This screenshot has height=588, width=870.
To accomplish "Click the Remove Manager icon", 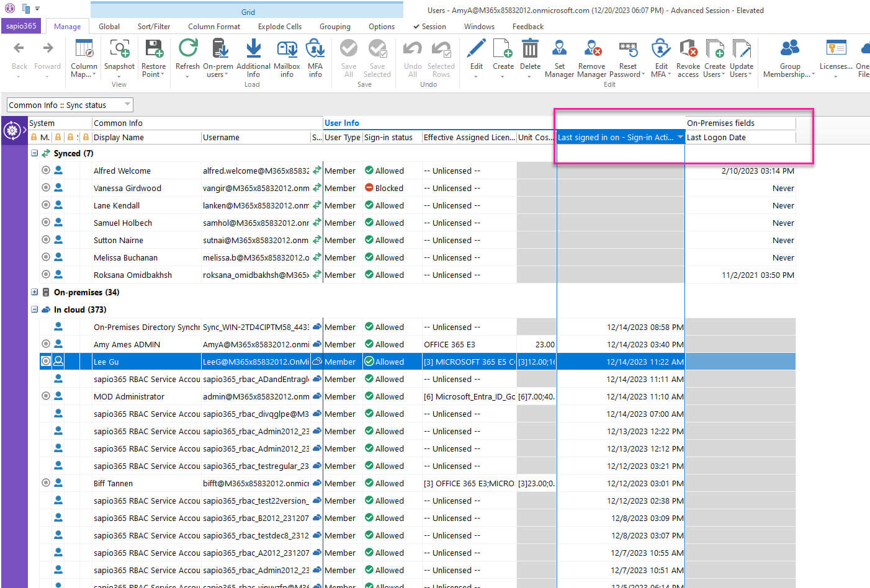I will [x=592, y=48].
